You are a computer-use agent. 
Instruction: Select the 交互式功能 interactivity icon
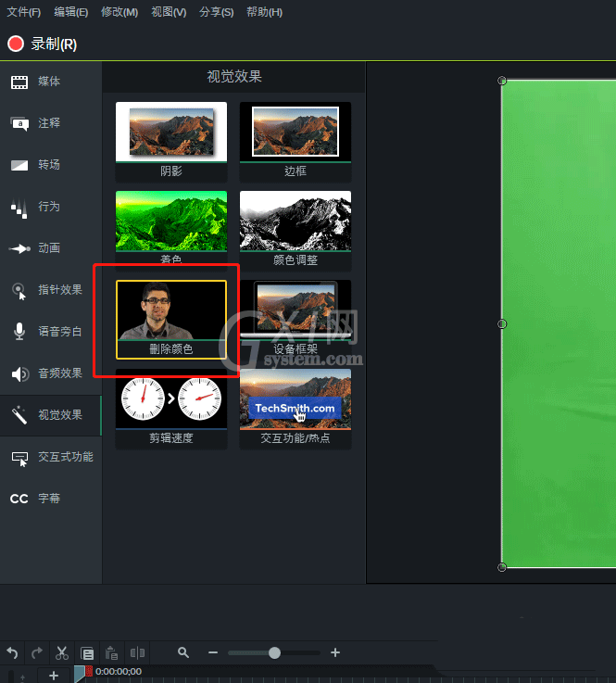[x=19, y=458]
